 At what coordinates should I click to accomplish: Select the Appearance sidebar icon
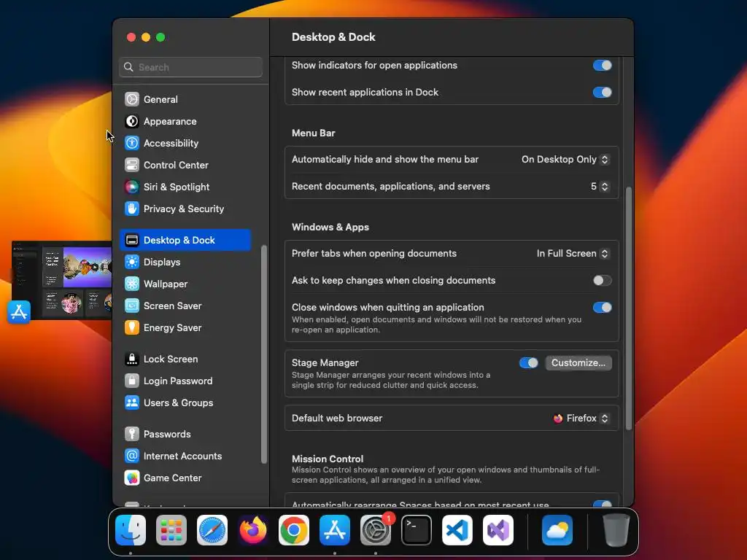tap(132, 121)
